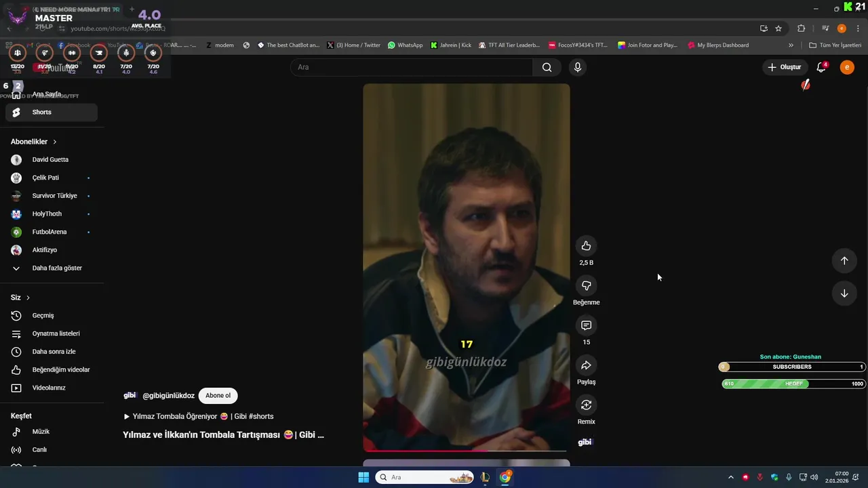Viewport: 868px width, 488px height.
Task: Open Beğendiğim videolar list
Action: tap(52, 370)
